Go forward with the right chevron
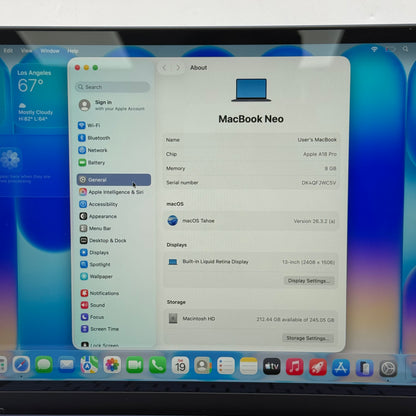The height and width of the screenshot is (416, 416). coord(178,68)
